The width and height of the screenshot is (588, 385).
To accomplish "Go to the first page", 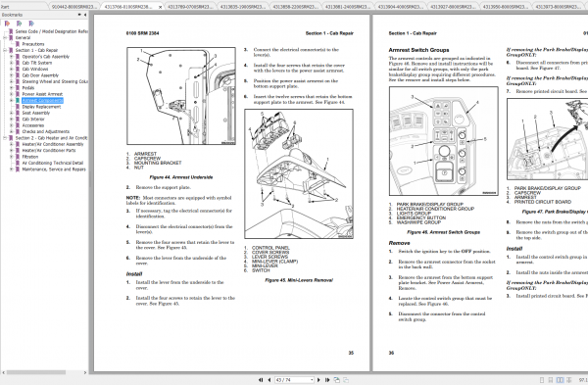I will coord(261,380).
